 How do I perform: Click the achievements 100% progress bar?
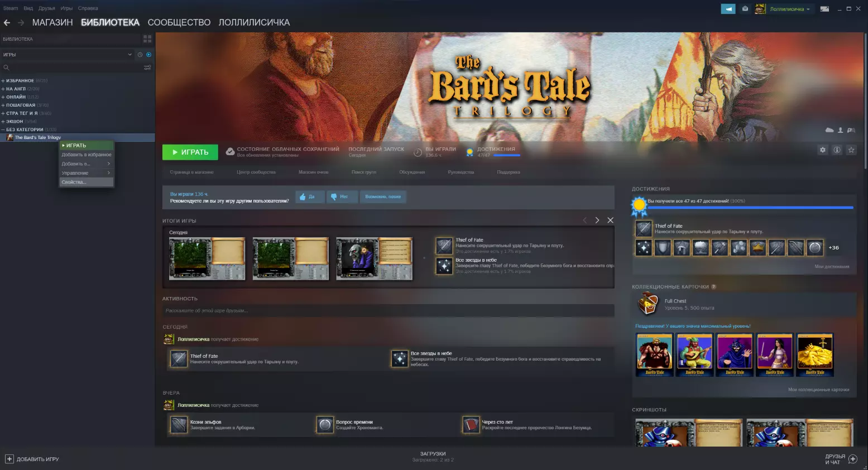pyautogui.click(x=750, y=208)
